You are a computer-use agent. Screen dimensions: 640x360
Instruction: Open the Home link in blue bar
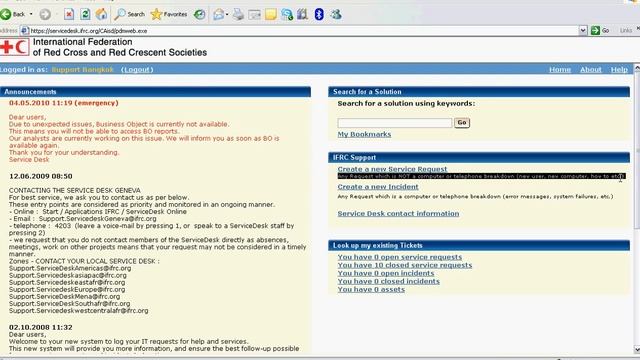560,69
